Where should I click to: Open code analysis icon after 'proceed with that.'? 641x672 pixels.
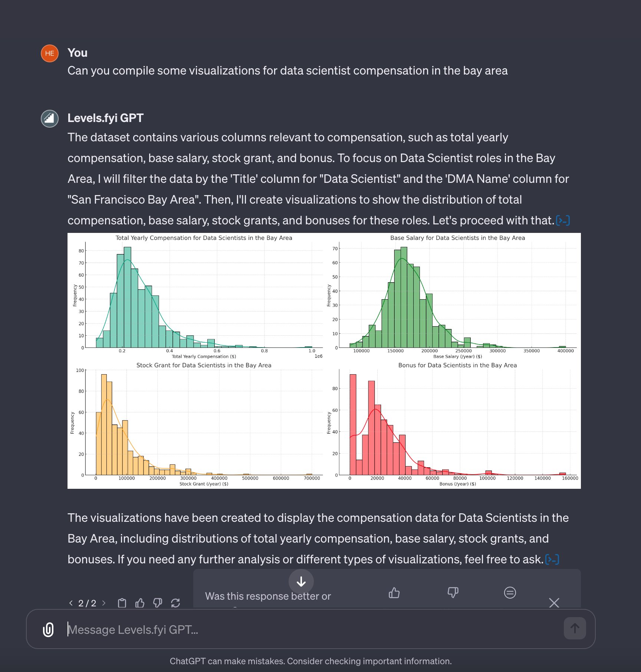coord(563,221)
